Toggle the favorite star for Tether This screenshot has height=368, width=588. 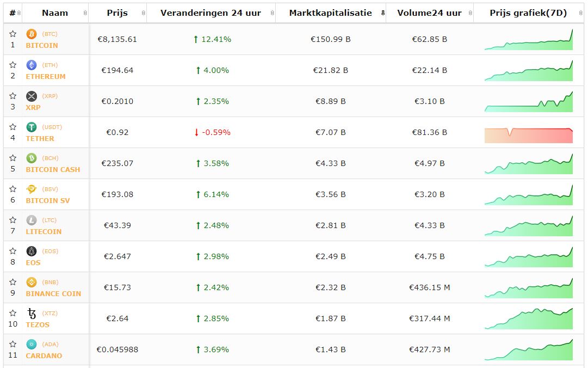click(x=13, y=127)
